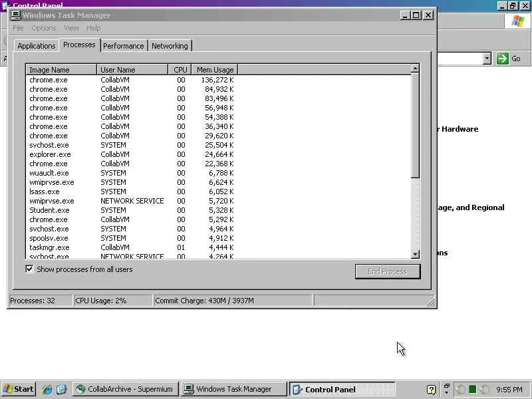Click the process list scrollbar thumb
The image size is (532, 399).
(415, 125)
